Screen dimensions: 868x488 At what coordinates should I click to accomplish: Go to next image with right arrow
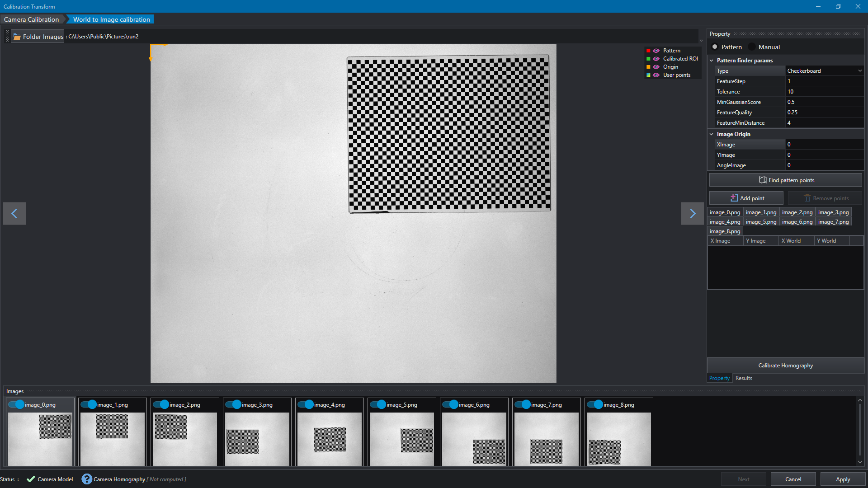tap(693, 213)
